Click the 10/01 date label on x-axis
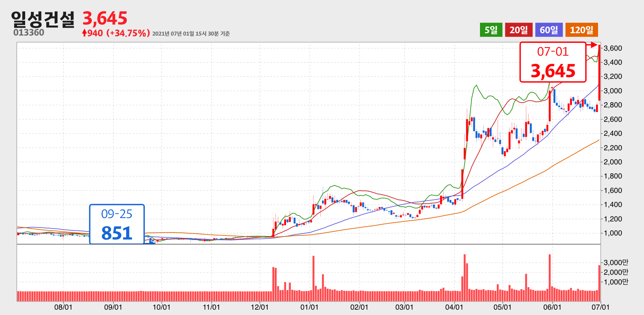 click(x=161, y=307)
